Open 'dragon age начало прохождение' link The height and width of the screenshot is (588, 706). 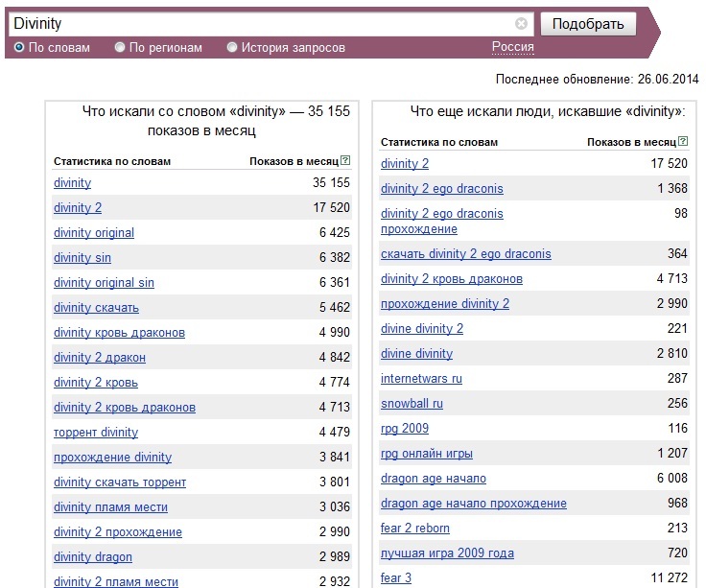(x=473, y=504)
